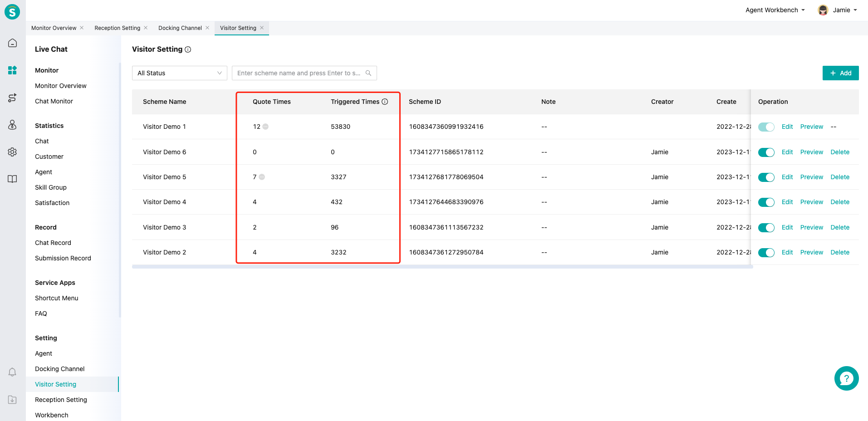Screen dimensions: 868x421
Task: Click the grey bubble icon beside quote count 12
Action: click(266, 127)
